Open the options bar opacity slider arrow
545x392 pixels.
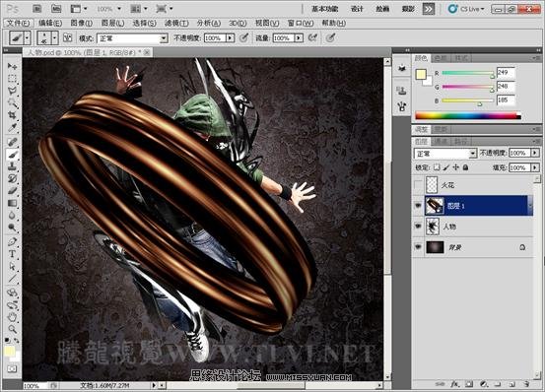230,37
